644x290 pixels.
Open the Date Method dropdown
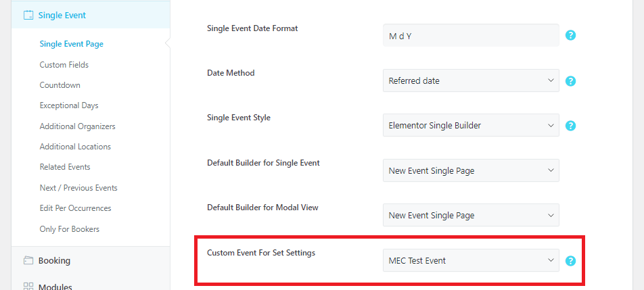tap(471, 80)
